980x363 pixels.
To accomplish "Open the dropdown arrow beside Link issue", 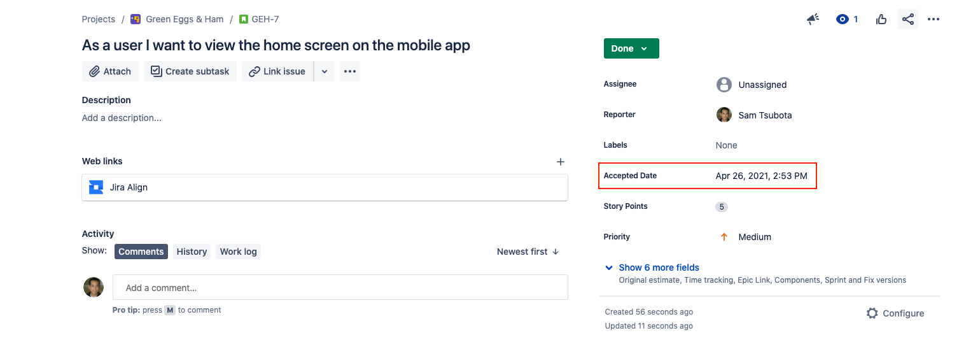I will tap(325, 71).
